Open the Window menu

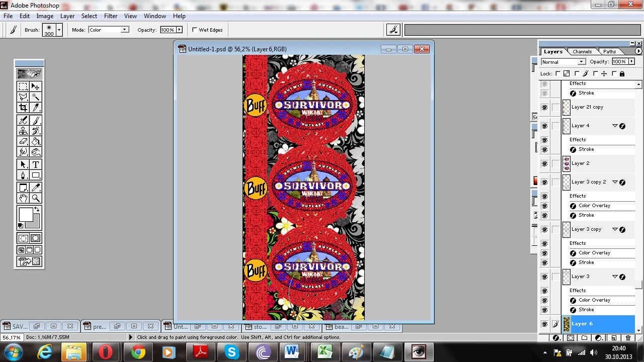[155, 16]
